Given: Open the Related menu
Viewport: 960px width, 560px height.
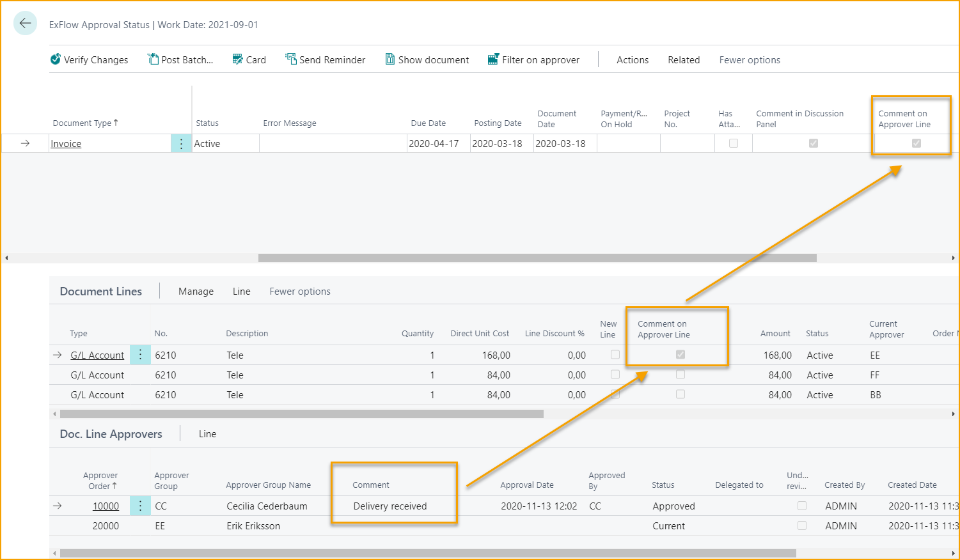Looking at the screenshot, I should (683, 59).
